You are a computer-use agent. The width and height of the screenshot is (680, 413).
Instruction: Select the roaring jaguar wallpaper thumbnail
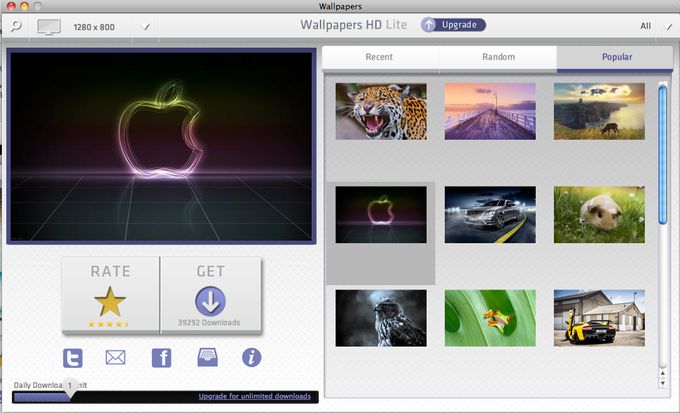[381, 111]
